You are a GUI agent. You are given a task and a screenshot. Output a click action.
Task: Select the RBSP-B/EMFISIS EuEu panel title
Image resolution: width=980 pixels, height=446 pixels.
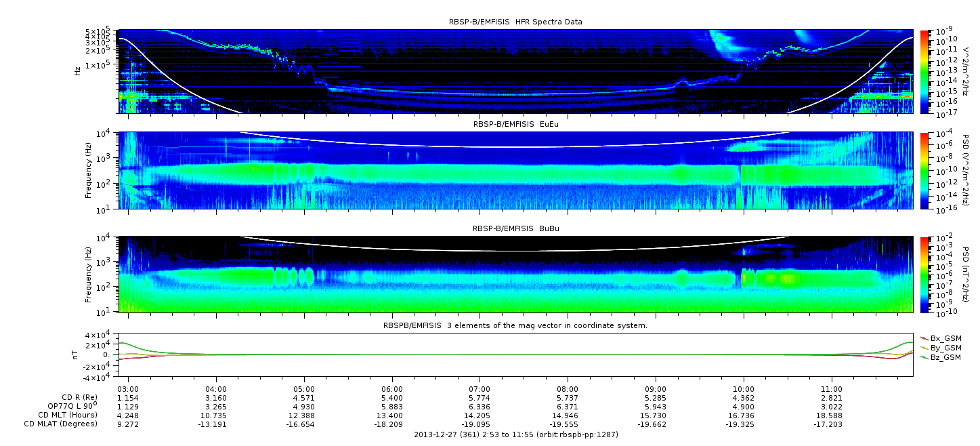pyautogui.click(x=515, y=125)
